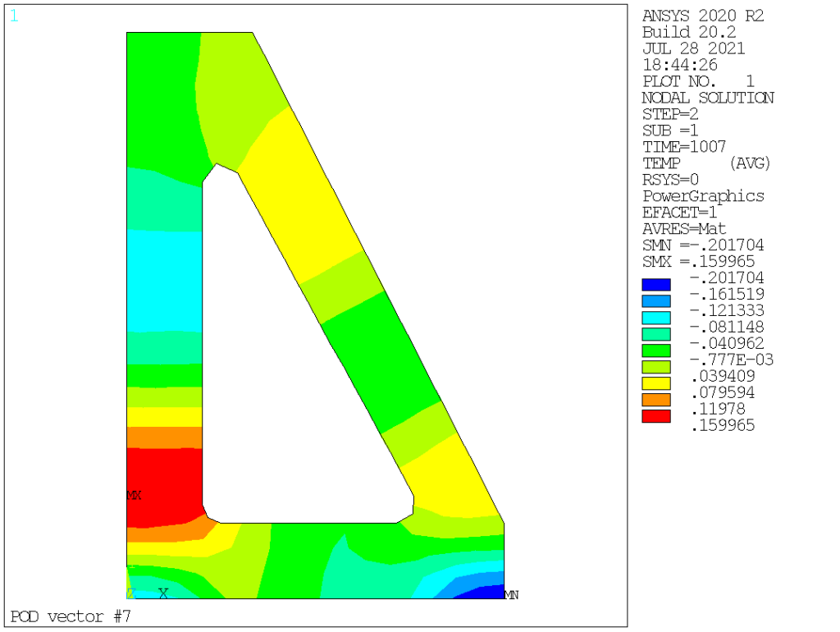Click the red legend color swatch
The width and height of the screenshot is (840, 632).
[655, 416]
